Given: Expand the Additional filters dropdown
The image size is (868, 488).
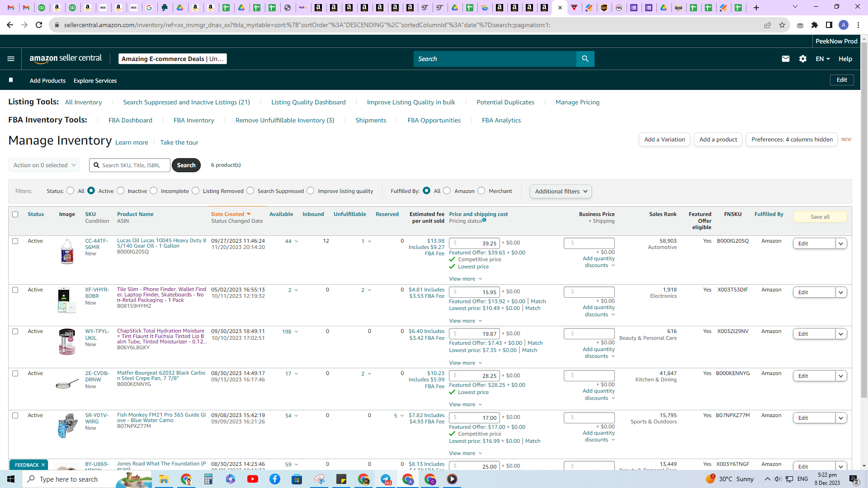Looking at the screenshot, I should [561, 191].
